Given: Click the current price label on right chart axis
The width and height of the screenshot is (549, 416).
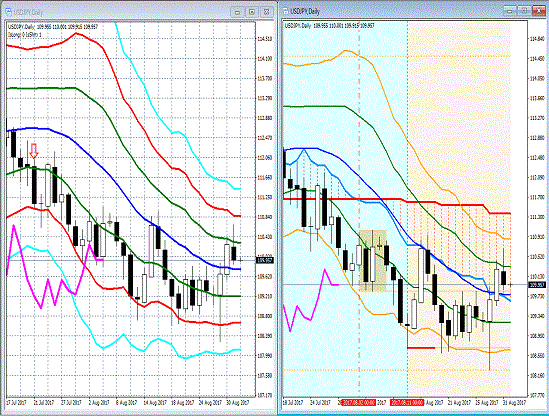Looking at the screenshot, I should 537,285.
